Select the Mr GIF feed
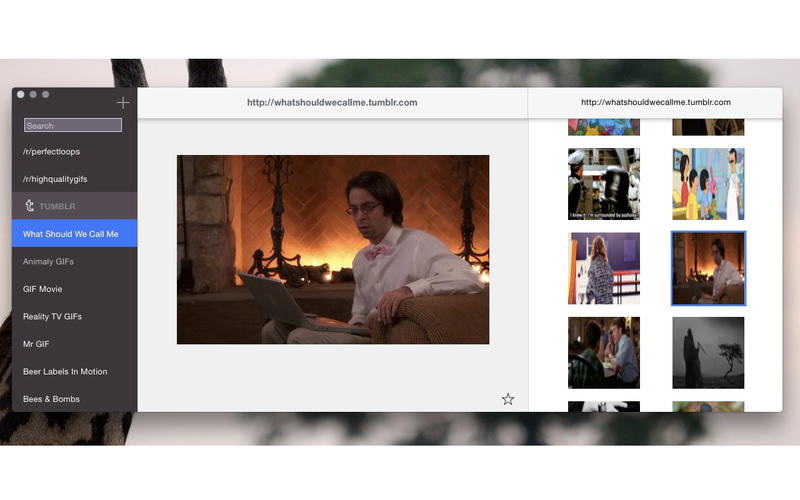Screen dimensions: 800x500 coord(39,344)
